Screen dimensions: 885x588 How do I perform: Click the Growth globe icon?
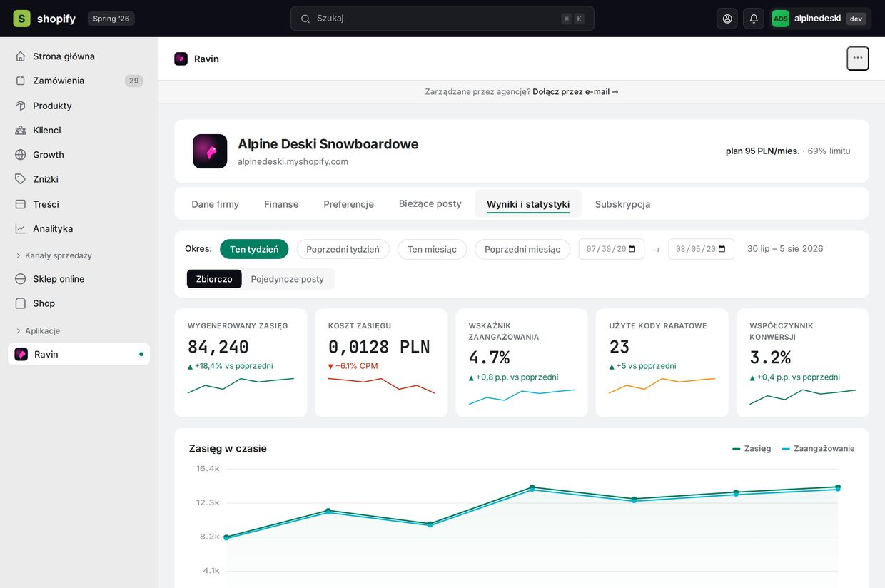(x=21, y=155)
